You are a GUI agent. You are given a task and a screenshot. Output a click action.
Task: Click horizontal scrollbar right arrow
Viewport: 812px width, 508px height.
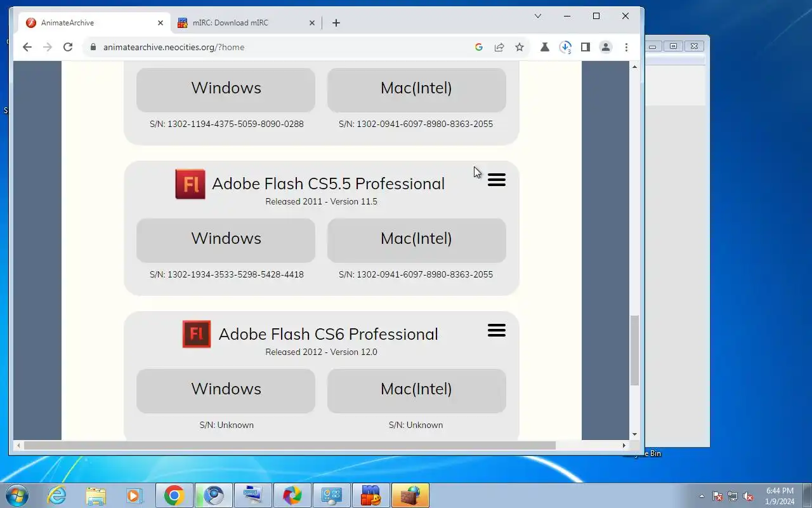[624, 445]
